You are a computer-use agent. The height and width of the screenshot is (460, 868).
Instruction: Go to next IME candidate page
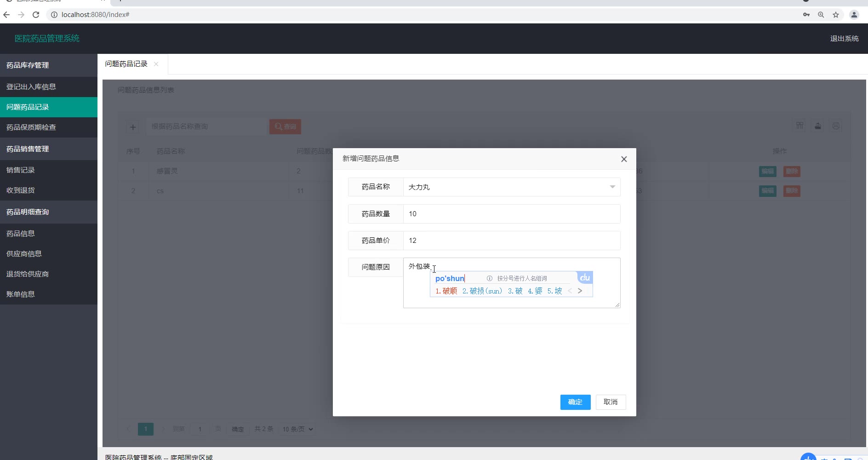click(580, 291)
